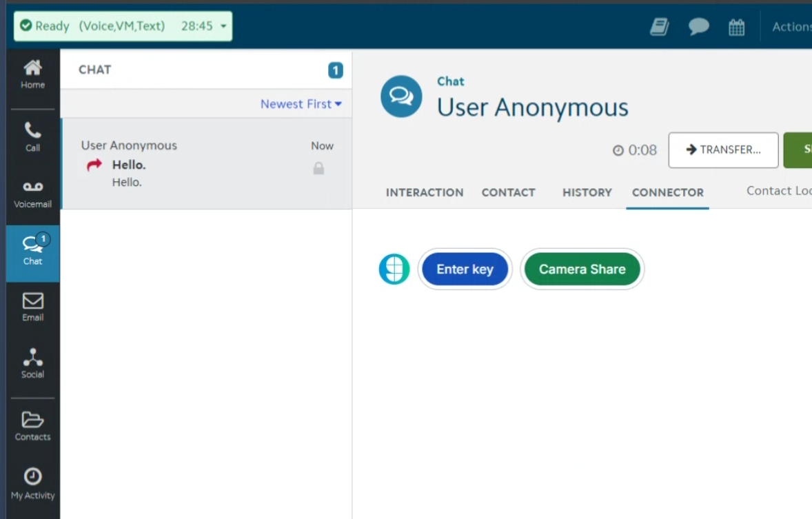Open the Newest First sort dropdown
This screenshot has height=519, width=812.
301,104
